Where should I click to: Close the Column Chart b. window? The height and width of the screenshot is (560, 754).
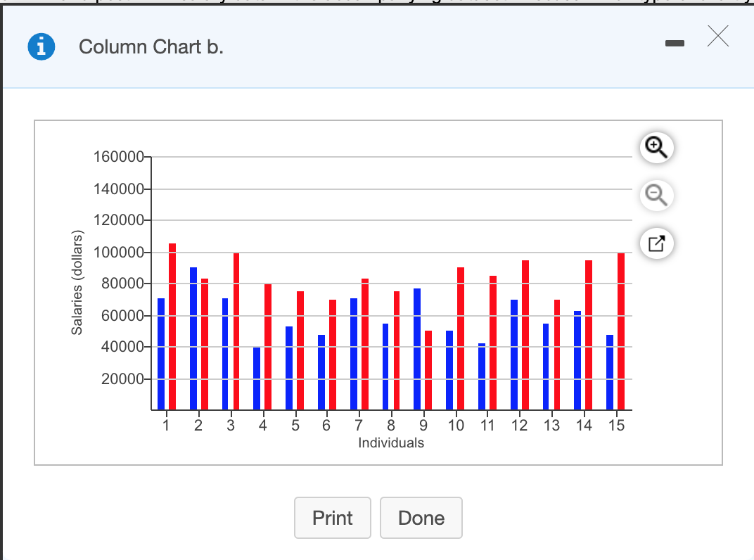point(717,37)
